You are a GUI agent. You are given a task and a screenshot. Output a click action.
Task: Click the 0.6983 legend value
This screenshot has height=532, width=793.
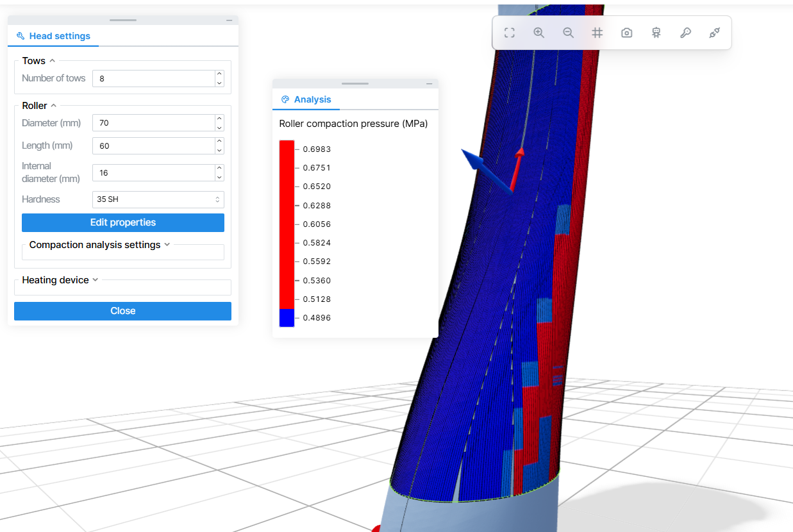pos(317,149)
